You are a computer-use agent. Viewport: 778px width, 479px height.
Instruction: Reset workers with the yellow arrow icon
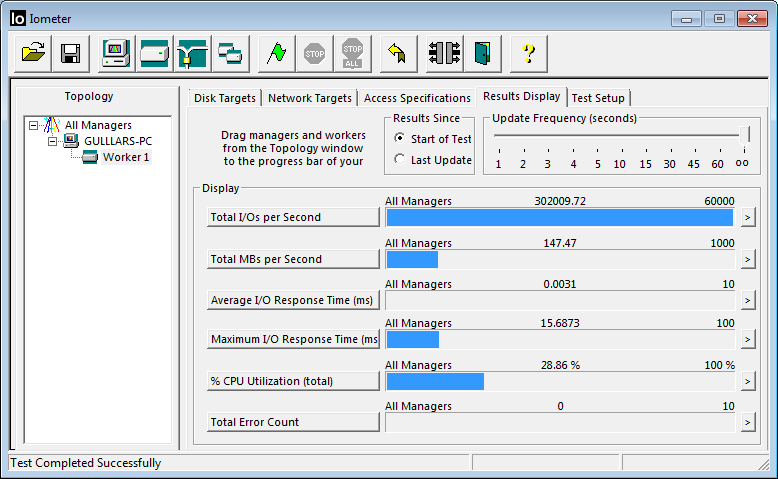[398, 54]
